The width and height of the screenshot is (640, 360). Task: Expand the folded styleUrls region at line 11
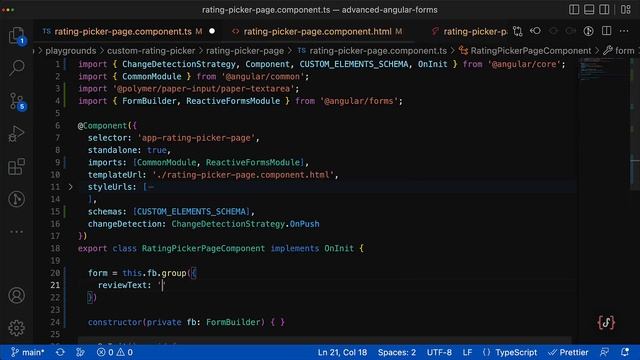coord(70,187)
